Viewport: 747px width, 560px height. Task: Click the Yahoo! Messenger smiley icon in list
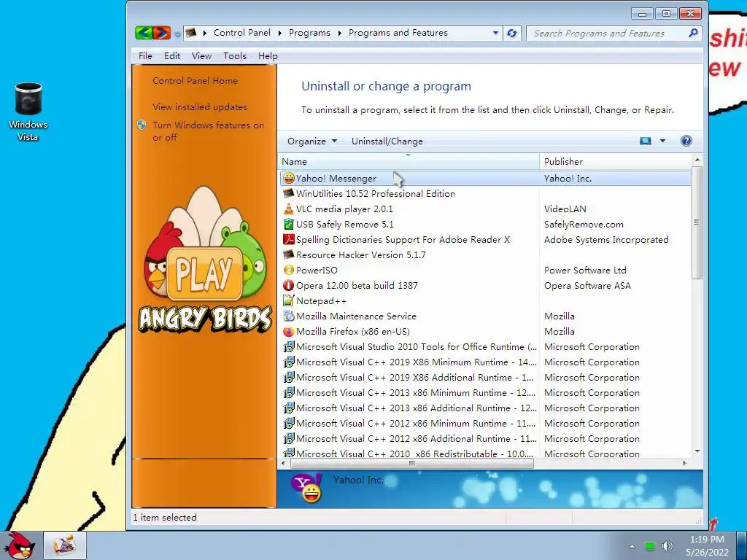pyautogui.click(x=288, y=178)
